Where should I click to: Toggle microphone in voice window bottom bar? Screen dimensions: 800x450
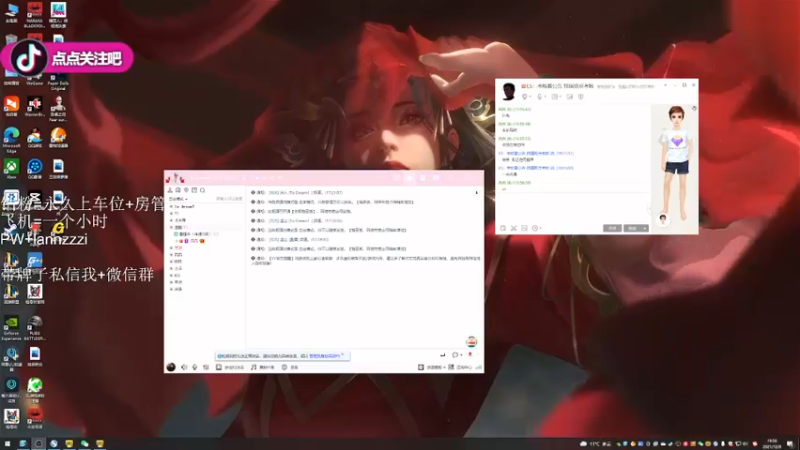(x=194, y=367)
